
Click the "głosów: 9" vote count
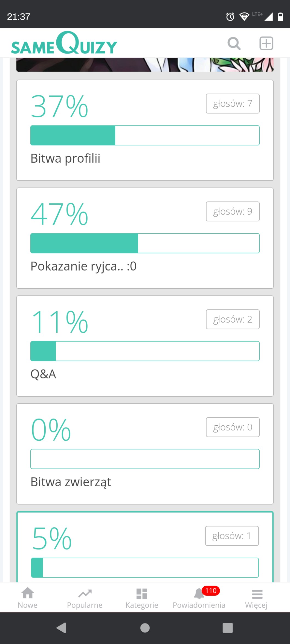(x=233, y=211)
